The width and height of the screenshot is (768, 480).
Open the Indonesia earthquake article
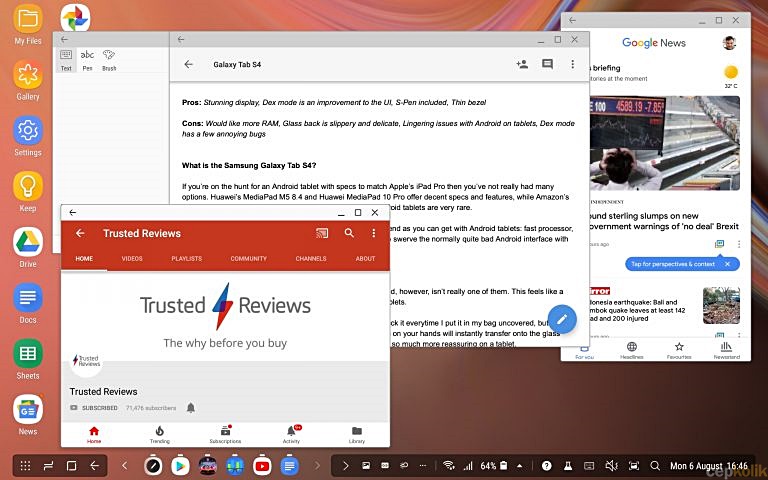coord(636,310)
